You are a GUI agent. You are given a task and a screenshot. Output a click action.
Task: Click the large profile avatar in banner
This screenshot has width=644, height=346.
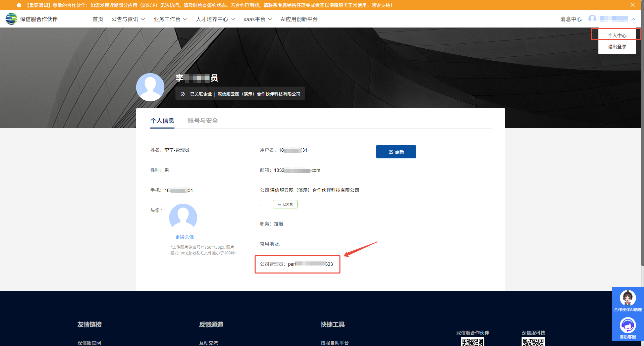(150, 87)
